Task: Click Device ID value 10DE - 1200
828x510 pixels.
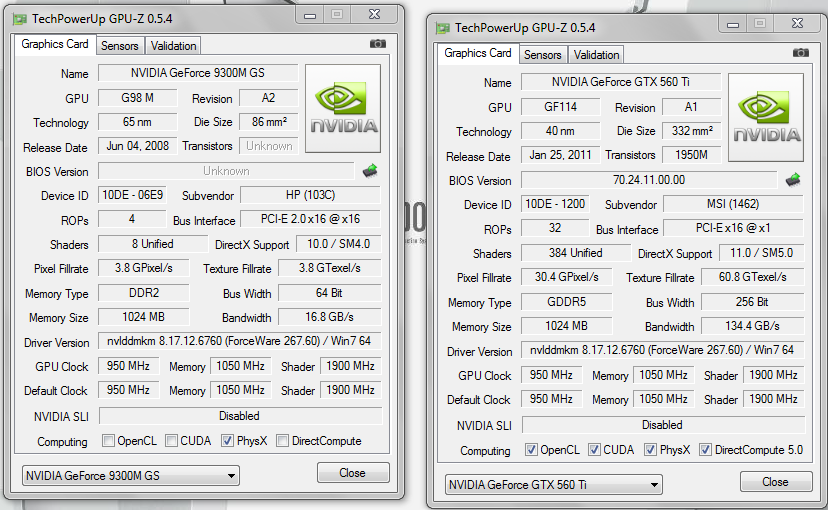Action: pos(555,204)
